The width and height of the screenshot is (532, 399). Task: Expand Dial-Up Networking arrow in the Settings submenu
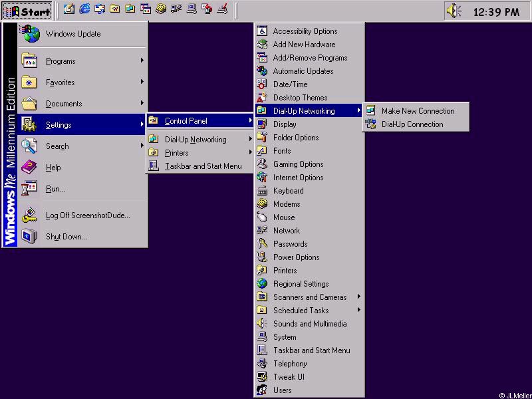click(x=251, y=139)
